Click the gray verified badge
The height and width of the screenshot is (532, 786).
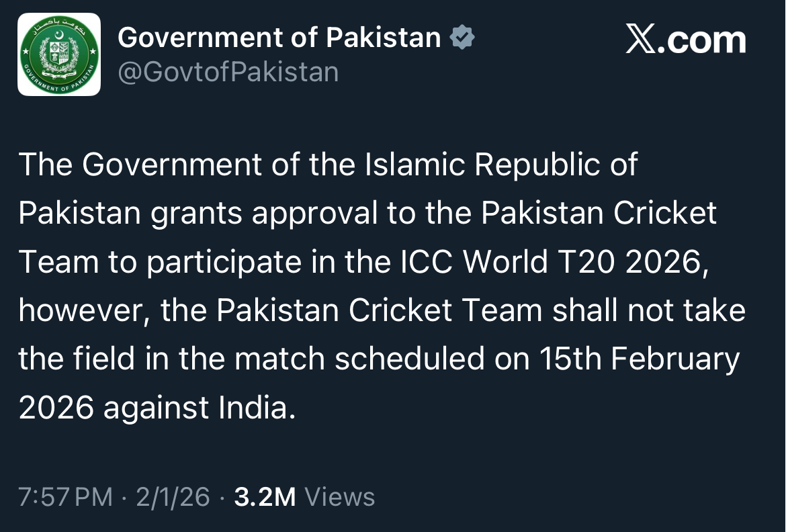click(x=462, y=38)
